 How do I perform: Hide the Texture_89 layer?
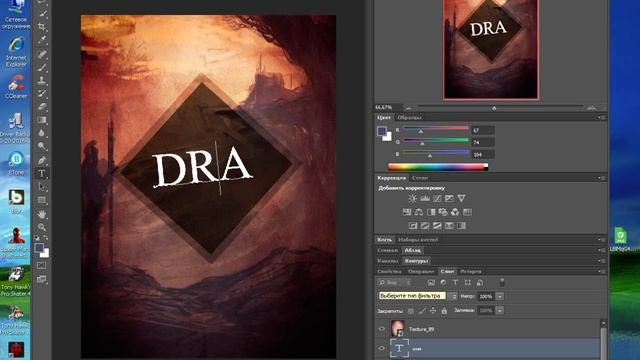tap(382, 329)
